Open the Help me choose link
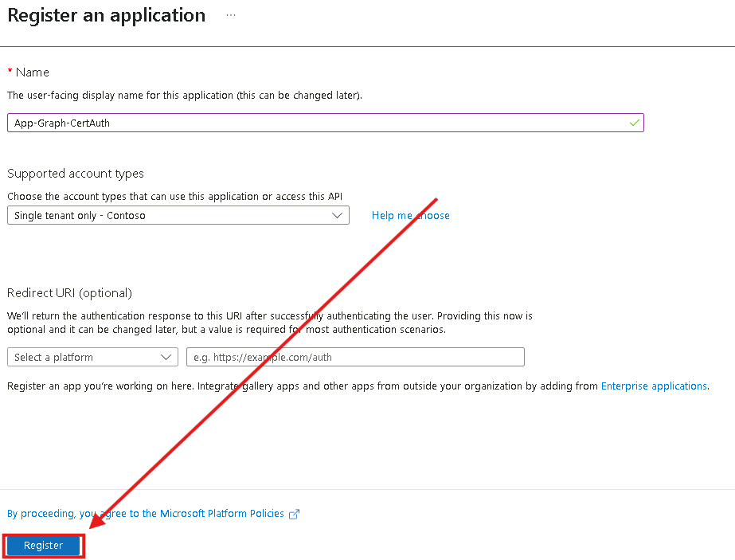The width and height of the screenshot is (735, 560). tap(411, 215)
